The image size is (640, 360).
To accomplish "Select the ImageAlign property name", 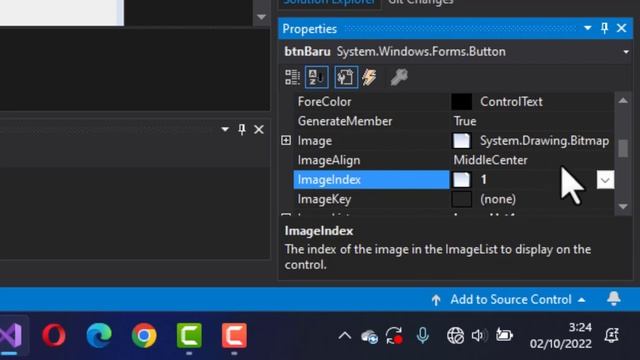I will click(329, 160).
